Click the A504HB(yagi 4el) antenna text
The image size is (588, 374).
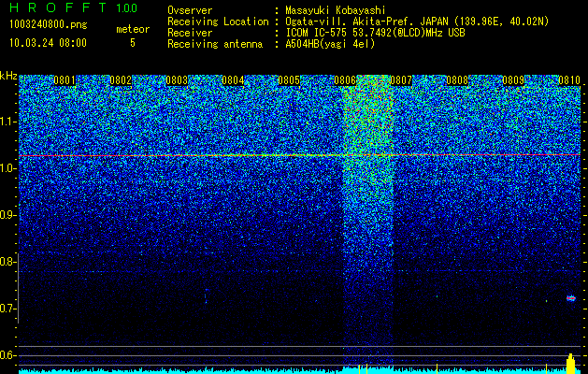(x=330, y=44)
